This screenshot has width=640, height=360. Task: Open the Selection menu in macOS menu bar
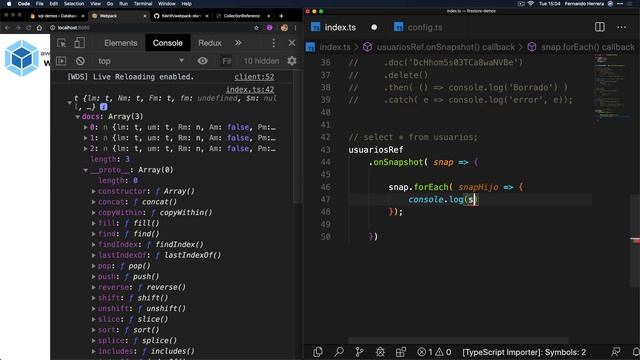pyautogui.click(x=74, y=4)
